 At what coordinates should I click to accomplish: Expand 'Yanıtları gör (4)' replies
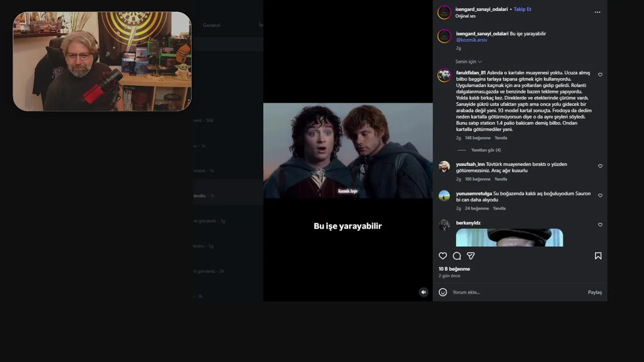coord(486,150)
